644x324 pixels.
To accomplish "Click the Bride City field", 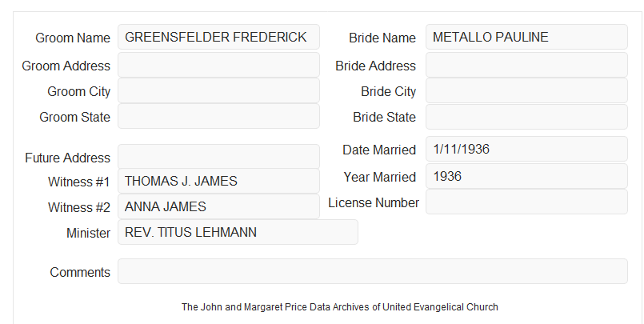I will [x=526, y=90].
